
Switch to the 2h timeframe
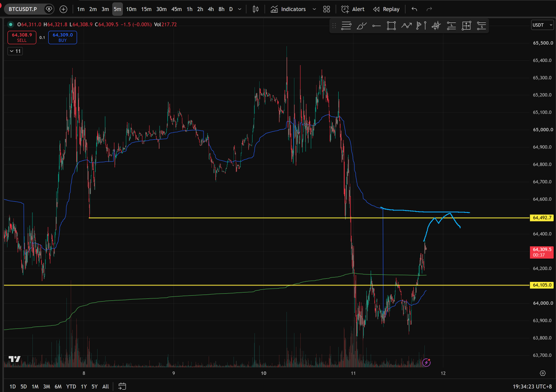(x=200, y=9)
